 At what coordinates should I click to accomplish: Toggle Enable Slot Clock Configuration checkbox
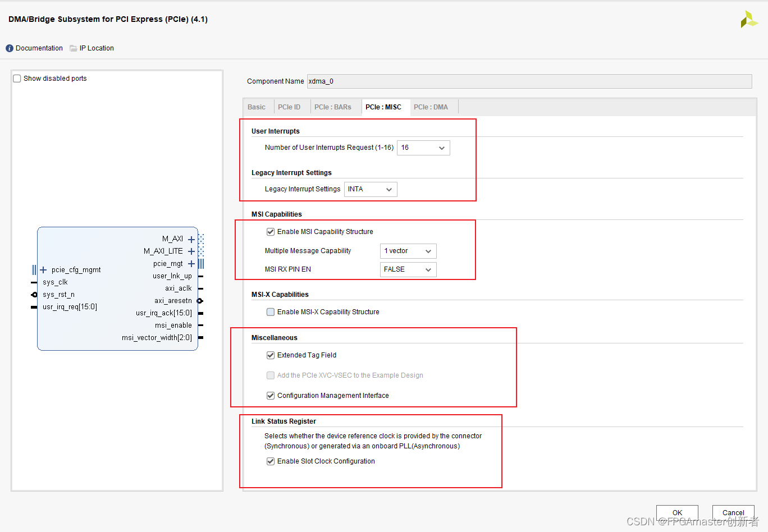[271, 461]
